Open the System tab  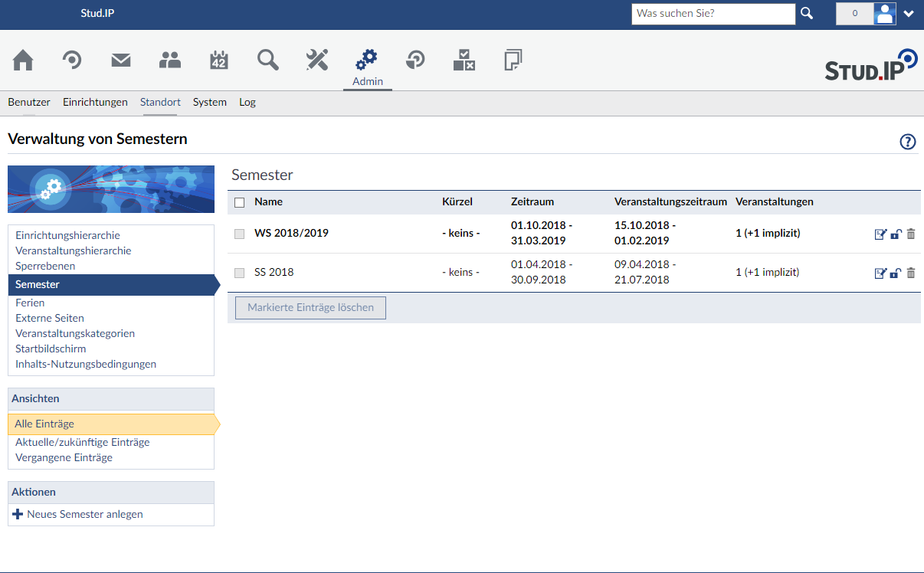[209, 102]
